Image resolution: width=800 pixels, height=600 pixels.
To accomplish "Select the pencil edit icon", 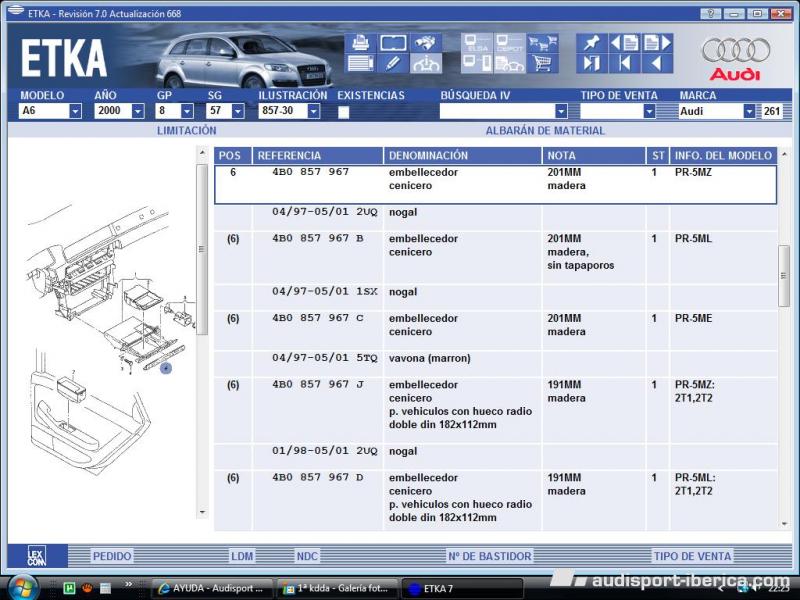I will (x=393, y=64).
